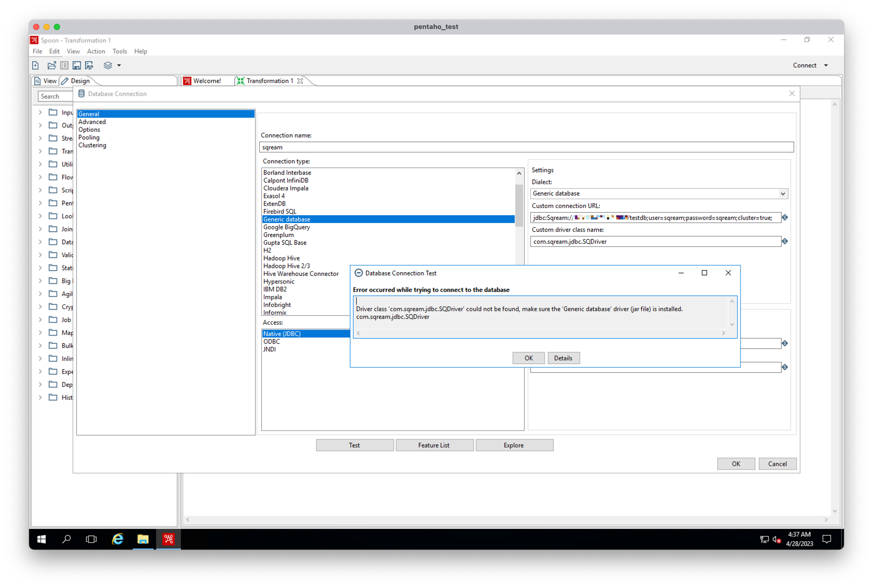Open File Explorer from the taskbar
873x588 pixels.
pos(143,539)
